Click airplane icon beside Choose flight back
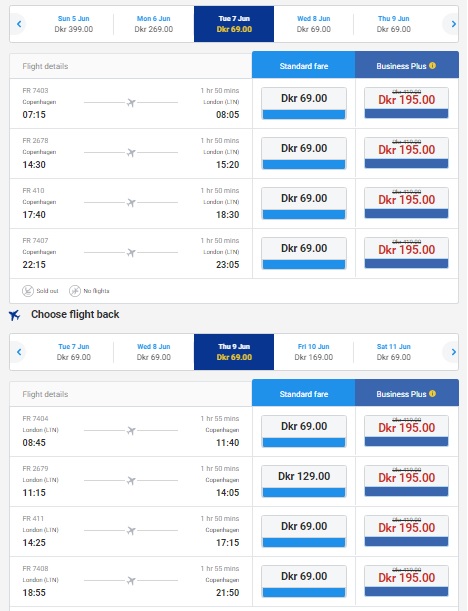The width and height of the screenshot is (468, 611). pos(14,314)
